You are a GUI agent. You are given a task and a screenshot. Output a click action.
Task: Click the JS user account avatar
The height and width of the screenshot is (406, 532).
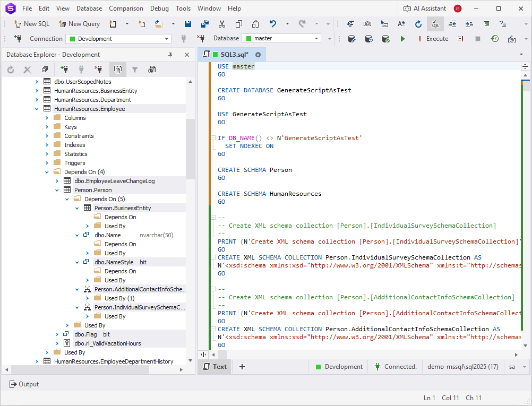pos(458,8)
